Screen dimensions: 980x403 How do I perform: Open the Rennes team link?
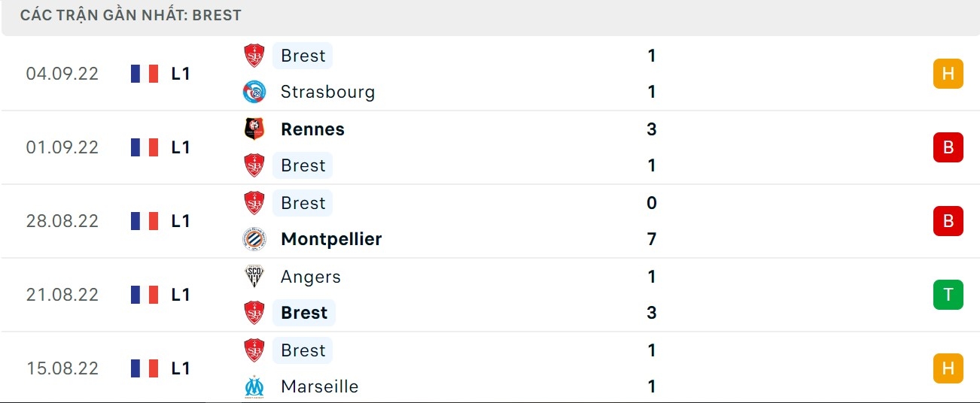pyautogui.click(x=312, y=129)
